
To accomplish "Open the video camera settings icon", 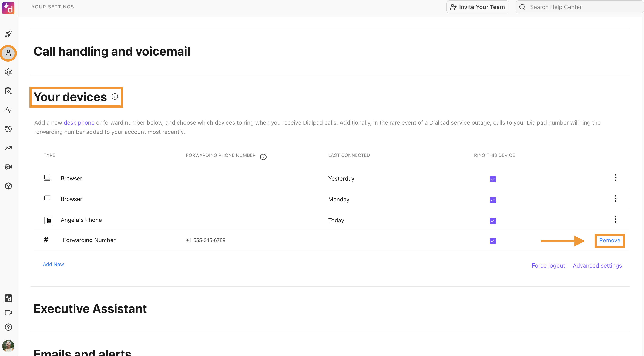I will (8, 167).
